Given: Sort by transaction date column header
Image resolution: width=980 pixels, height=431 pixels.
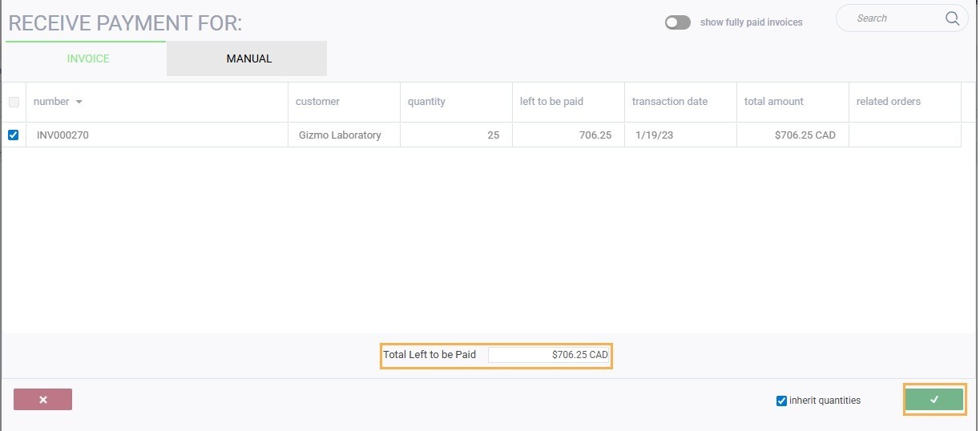Looking at the screenshot, I should click(x=669, y=102).
